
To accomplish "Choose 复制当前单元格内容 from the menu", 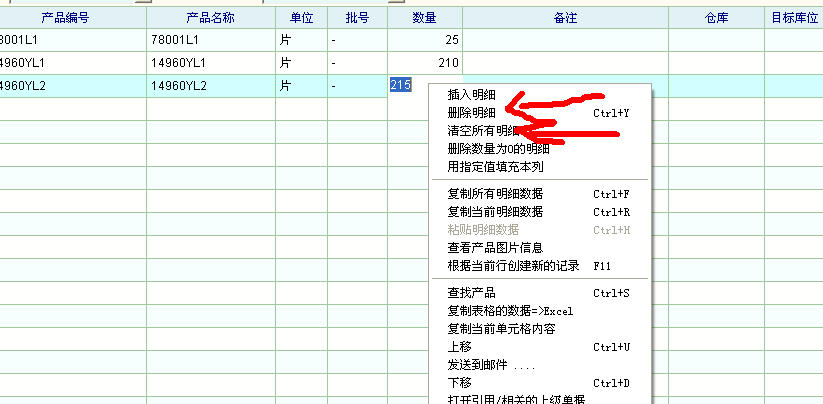I will click(501, 329).
